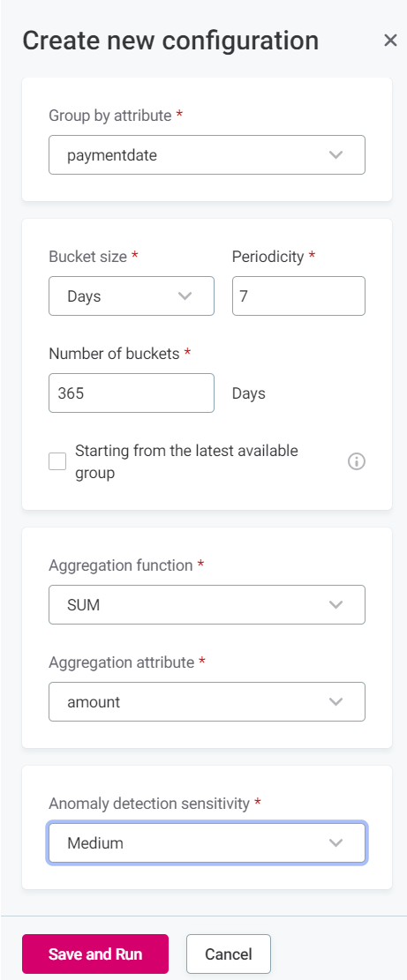
Task: Open the Anomaly detection sensitivity dropdown showing Medium
Action: coord(207,843)
